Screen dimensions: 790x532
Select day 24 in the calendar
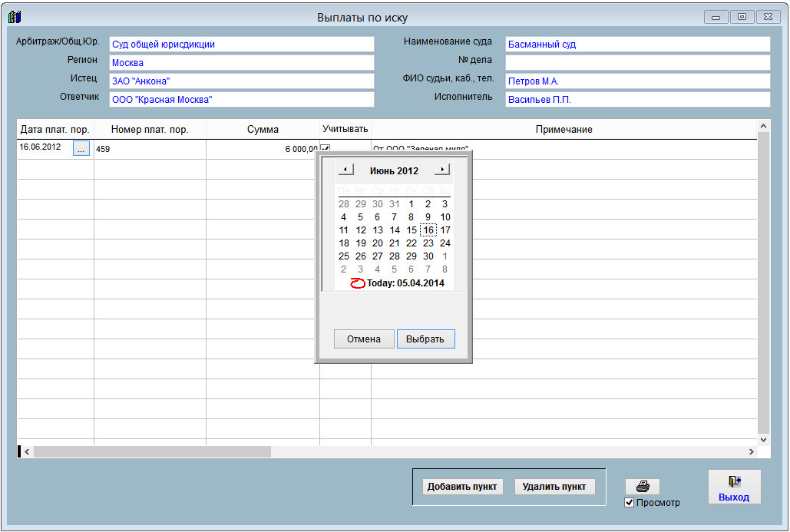[445, 243]
